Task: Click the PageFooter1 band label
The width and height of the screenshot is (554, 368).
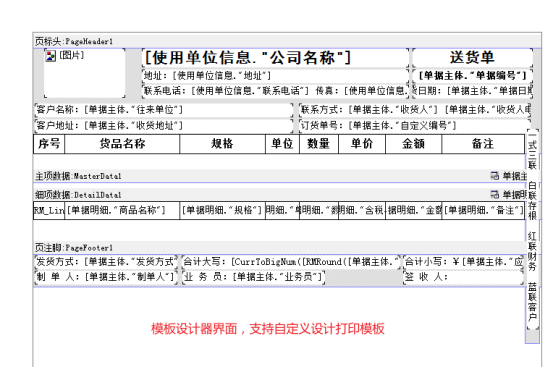Action: (74, 248)
